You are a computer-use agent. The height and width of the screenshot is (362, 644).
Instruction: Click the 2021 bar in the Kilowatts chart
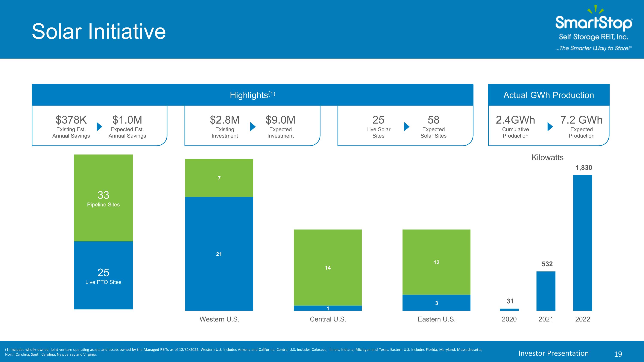[x=546, y=291]
